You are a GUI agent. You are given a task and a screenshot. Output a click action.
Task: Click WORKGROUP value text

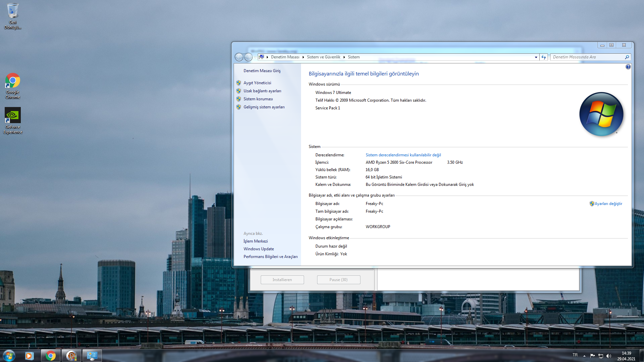point(378,227)
